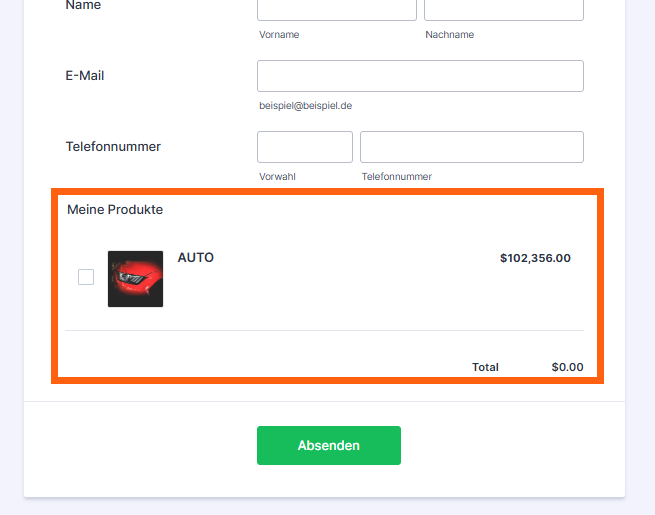655x515 pixels.
Task: Select the wide Telefonnummer input field
Action: click(x=472, y=147)
